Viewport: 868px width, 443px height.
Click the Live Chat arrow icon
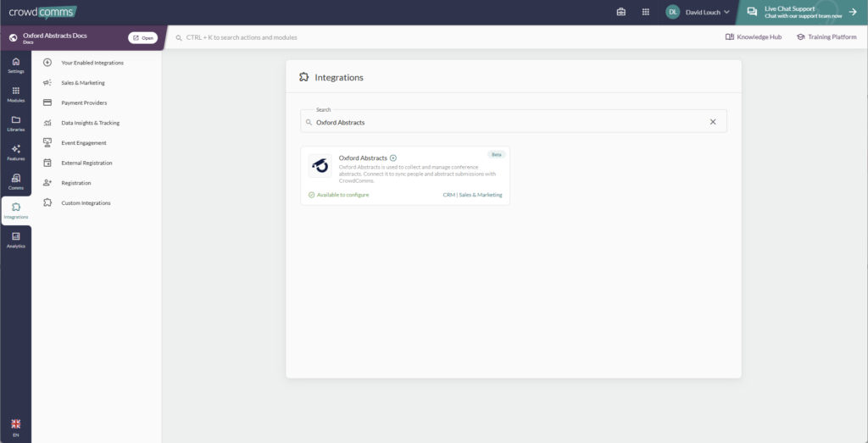point(853,12)
